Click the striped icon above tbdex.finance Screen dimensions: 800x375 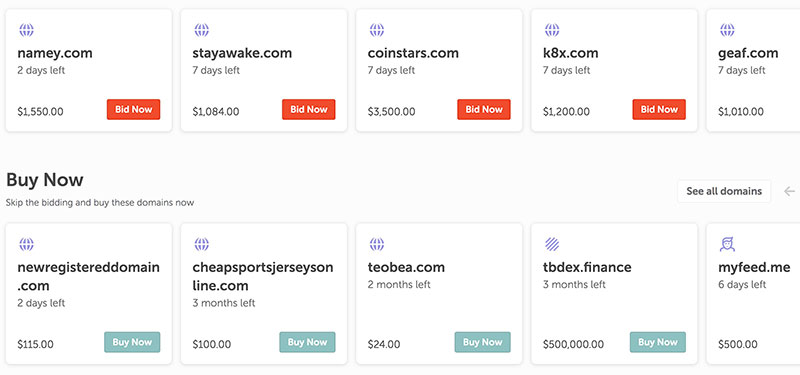click(x=552, y=244)
